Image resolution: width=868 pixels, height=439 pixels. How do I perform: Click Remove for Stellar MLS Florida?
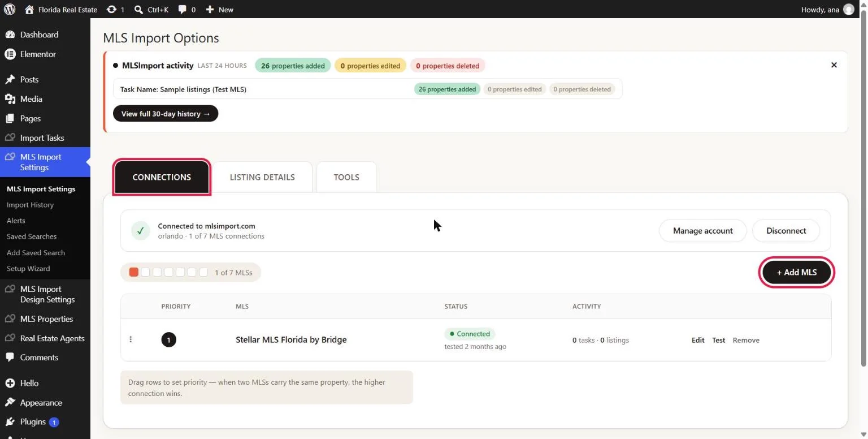(x=746, y=340)
